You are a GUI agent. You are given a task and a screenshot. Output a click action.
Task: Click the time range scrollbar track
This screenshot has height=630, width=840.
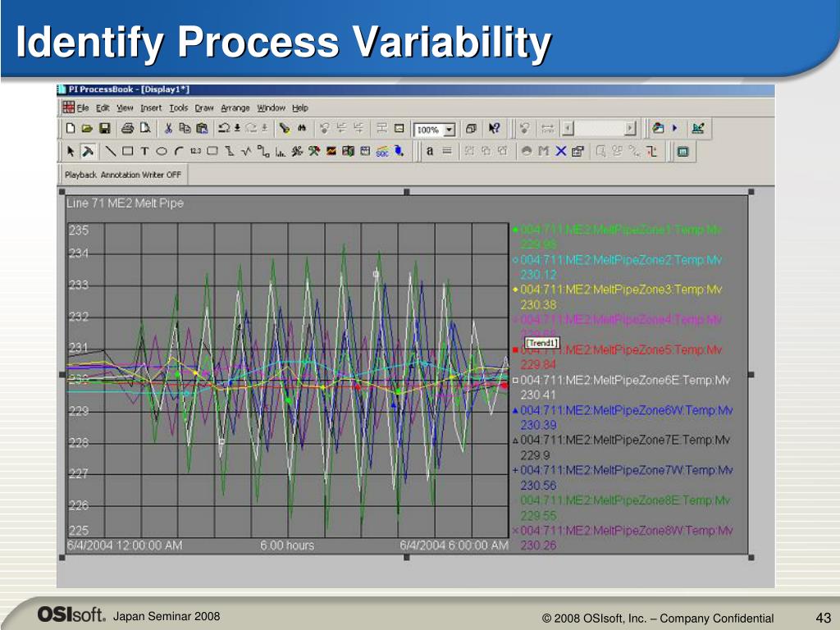[x=599, y=129]
